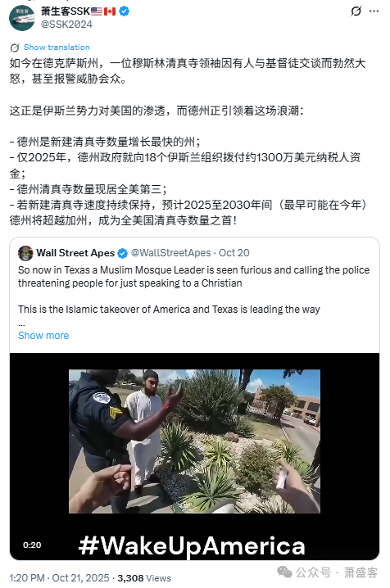Click the translation icon beside Show translation
The image size is (390, 588).
pyautogui.click(x=15, y=47)
